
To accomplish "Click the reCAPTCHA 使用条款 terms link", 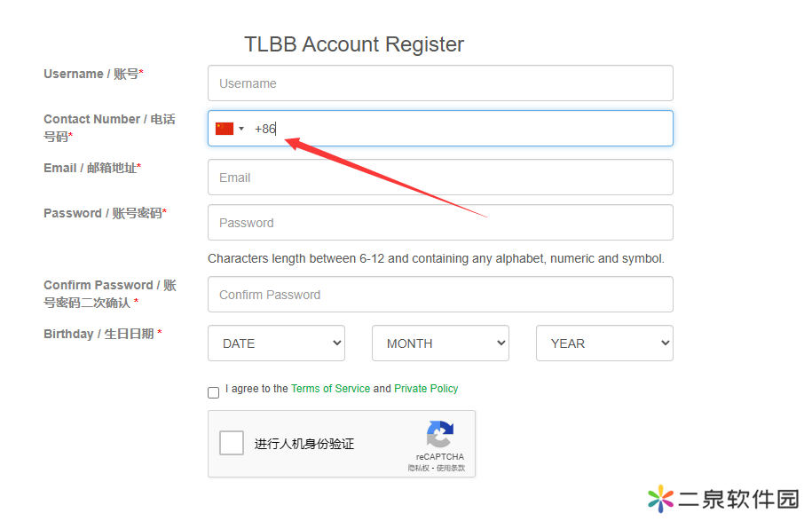I will point(451,468).
